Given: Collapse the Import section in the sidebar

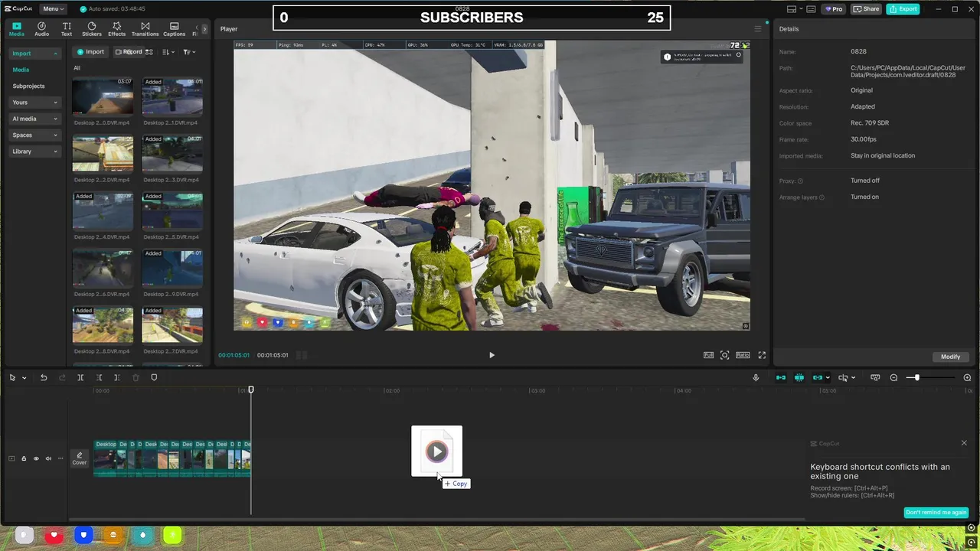Looking at the screenshot, I should pyautogui.click(x=34, y=54).
